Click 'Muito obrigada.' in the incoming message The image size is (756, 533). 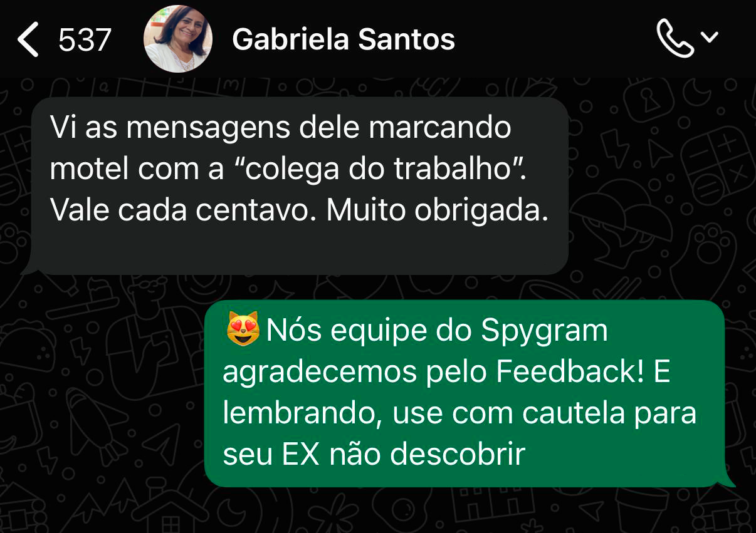438,212
